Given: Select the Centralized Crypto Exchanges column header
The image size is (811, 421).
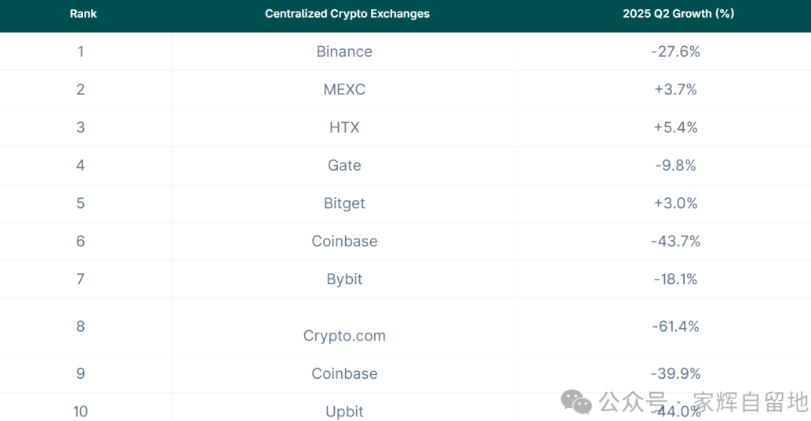Looking at the screenshot, I should [347, 14].
